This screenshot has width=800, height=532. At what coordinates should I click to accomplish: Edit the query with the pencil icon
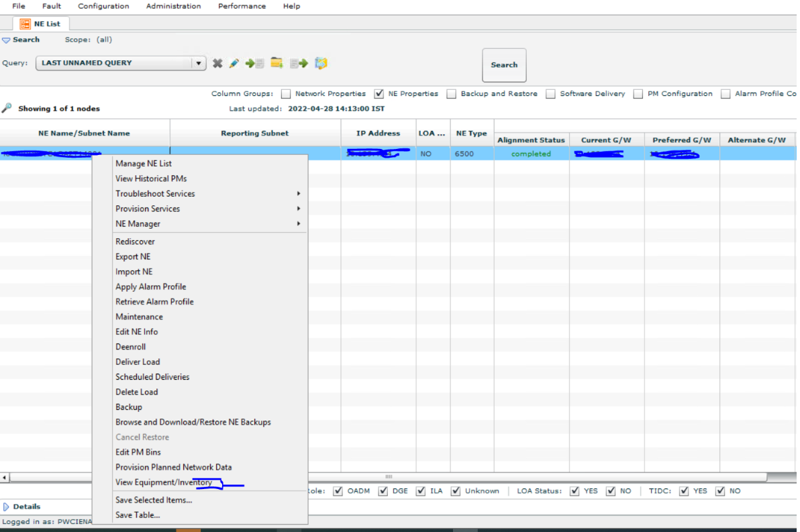coord(234,62)
